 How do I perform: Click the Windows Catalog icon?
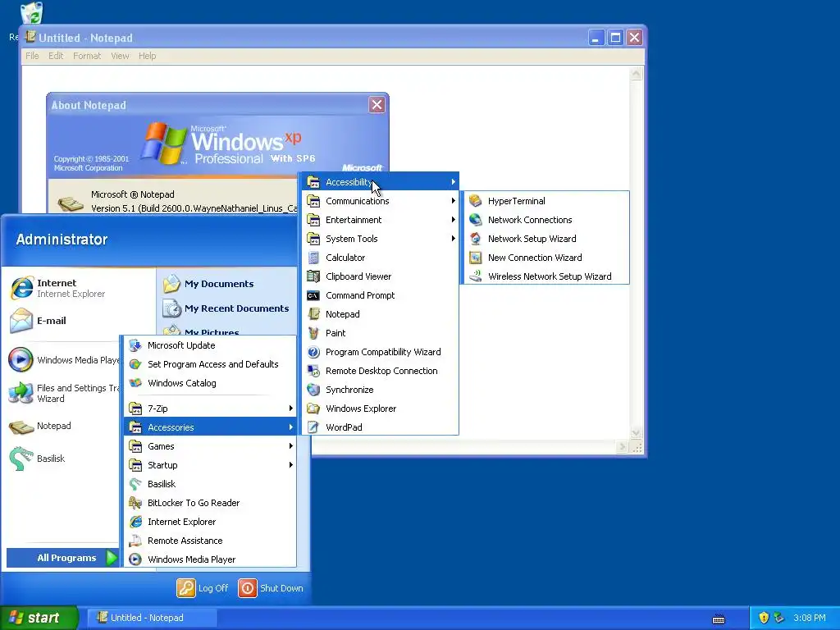pyautogui.click(x=135, y=383)
